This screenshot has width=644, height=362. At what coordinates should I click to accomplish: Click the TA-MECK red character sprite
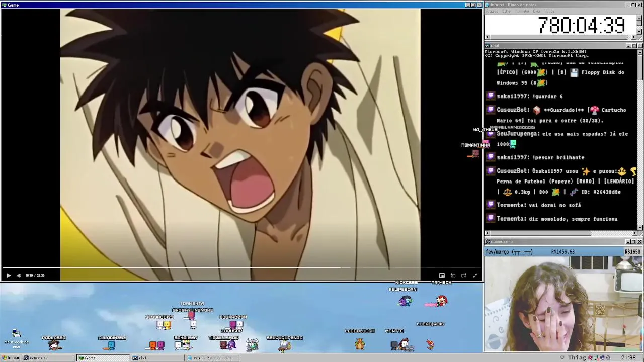[441, 301]
